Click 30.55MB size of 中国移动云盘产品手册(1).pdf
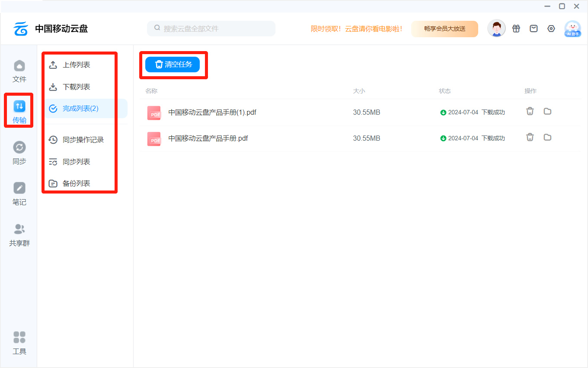This screenshot has width=588, height=368. pos(367,113)
